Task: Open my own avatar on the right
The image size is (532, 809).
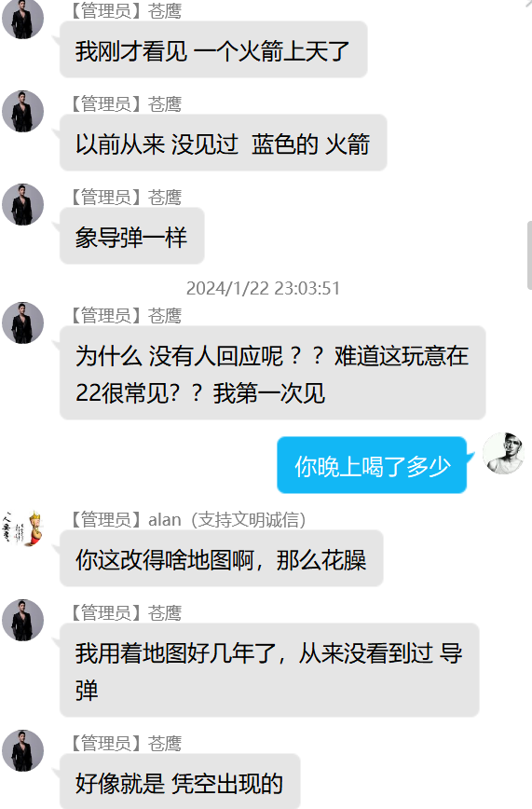Action: coord(504,454)
